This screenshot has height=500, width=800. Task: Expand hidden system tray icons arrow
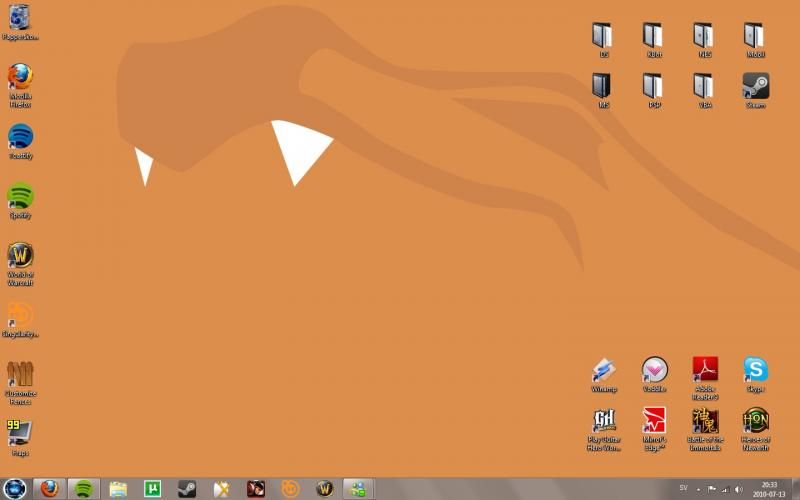tap(698, 489)
